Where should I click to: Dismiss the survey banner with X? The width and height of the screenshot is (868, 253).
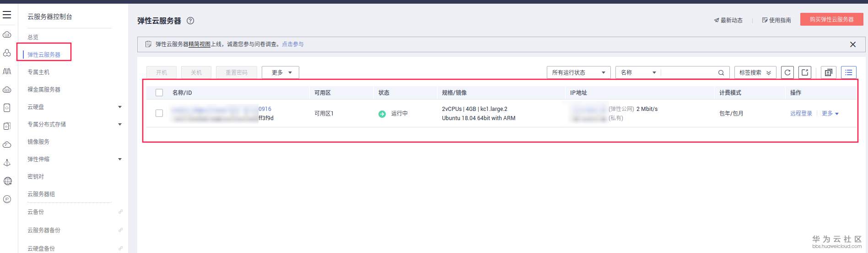click(853, 44)
